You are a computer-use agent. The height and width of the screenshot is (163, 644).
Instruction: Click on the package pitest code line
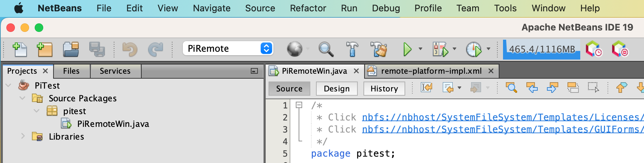pyautogui.click(x=353, y=153)
